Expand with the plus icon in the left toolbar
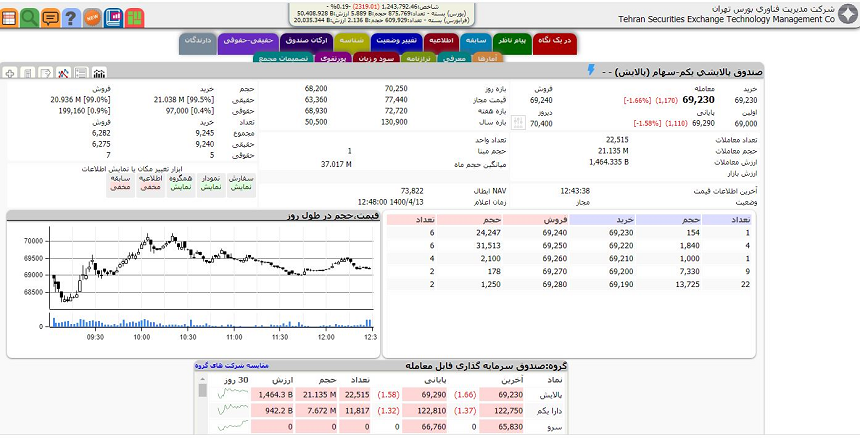The image size is (860, 438). tap(10, 73)
